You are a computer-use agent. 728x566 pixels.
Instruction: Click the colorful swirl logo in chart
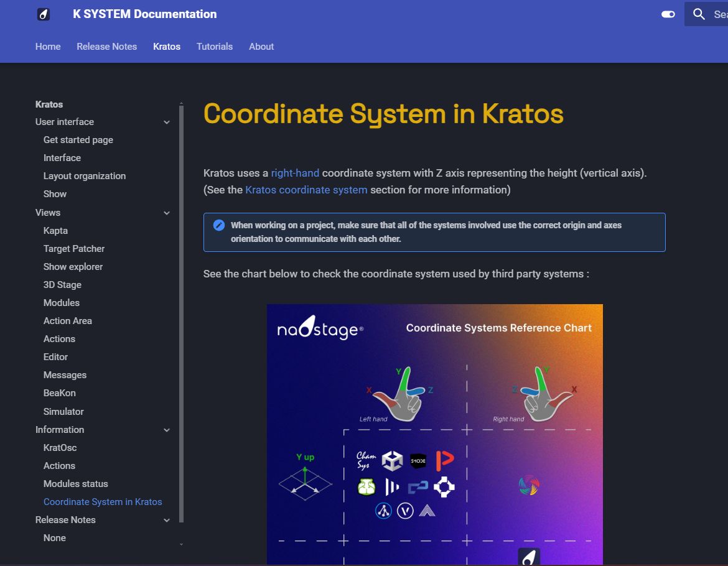point(529,485)
